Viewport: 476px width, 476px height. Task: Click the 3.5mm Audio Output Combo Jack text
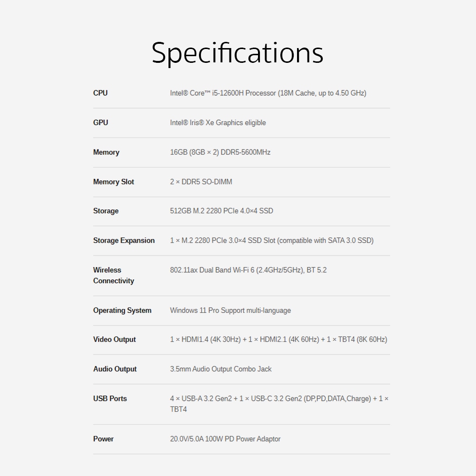click(x=221, y=369)
